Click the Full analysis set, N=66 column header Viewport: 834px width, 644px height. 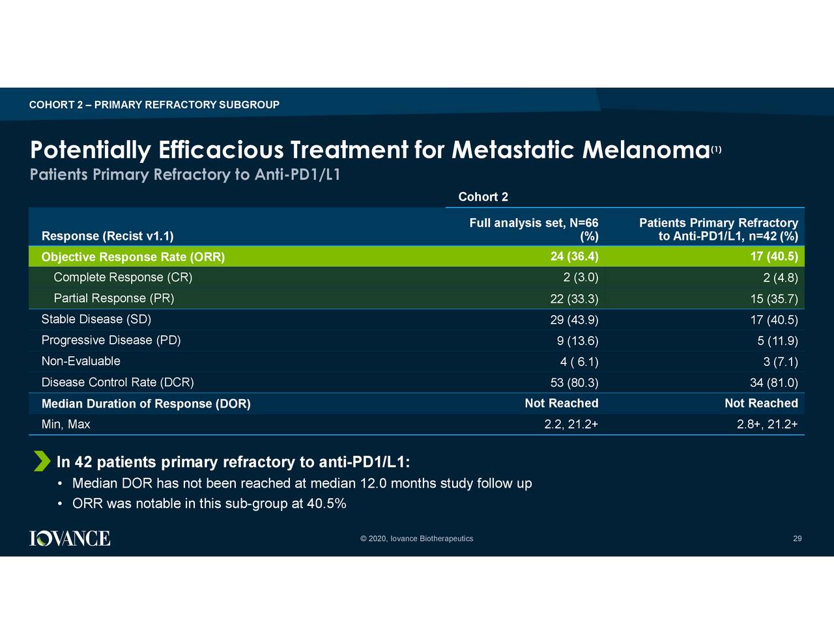534,229
